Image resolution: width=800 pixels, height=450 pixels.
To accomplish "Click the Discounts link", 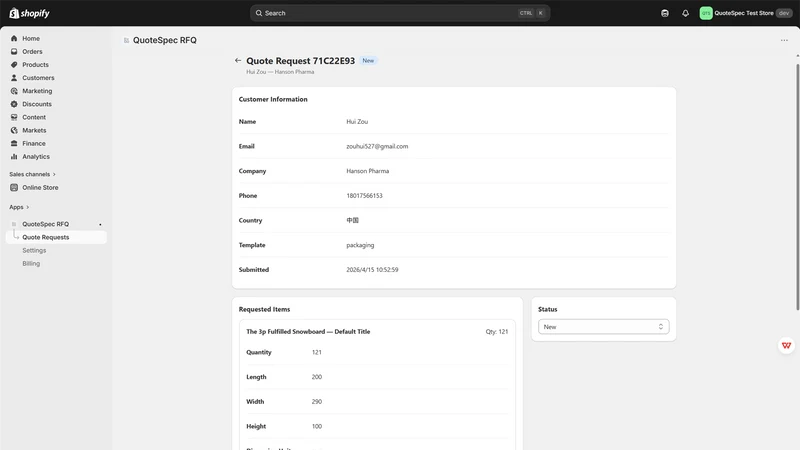I will coord(37,104).
